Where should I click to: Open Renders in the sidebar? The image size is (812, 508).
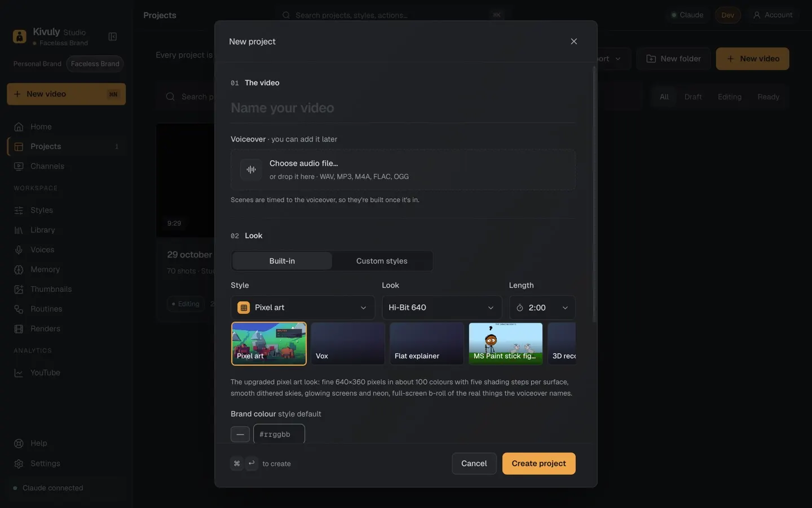(67, 329)
